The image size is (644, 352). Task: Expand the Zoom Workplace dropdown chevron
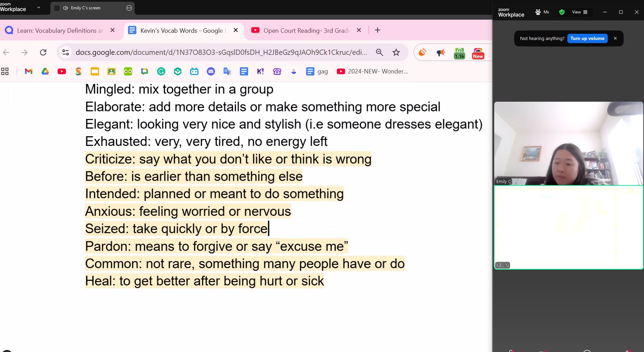pyautogui.click(x=39, y=8)
